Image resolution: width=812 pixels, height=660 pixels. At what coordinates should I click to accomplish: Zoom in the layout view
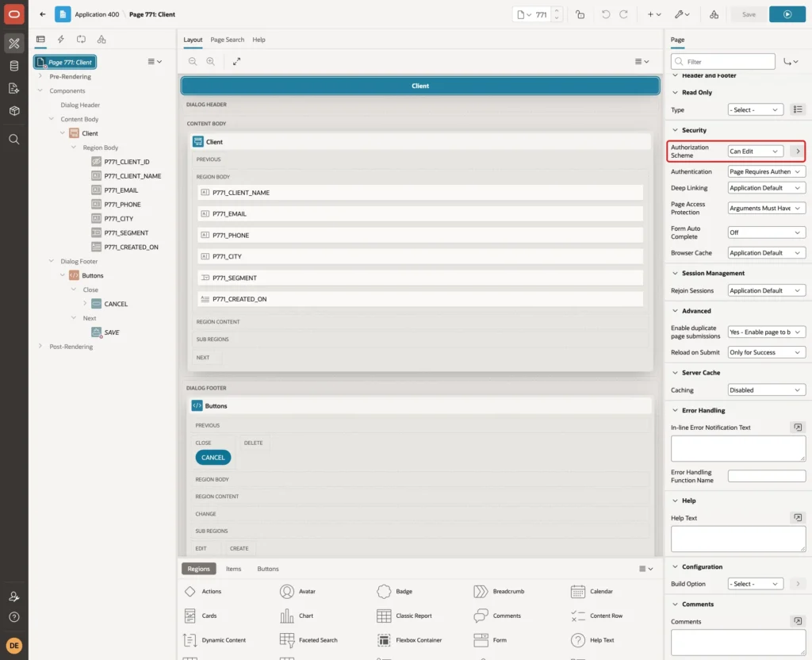point(211,62)
